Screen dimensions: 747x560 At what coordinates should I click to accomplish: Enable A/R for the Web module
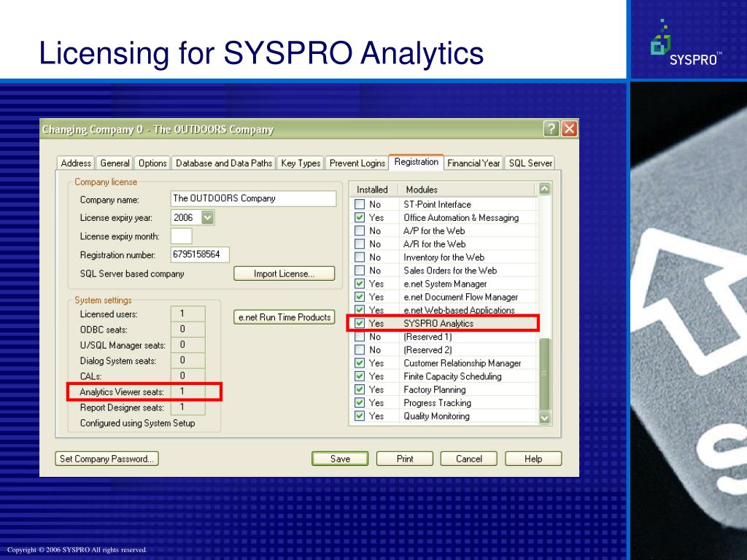(x=360, y=244)
